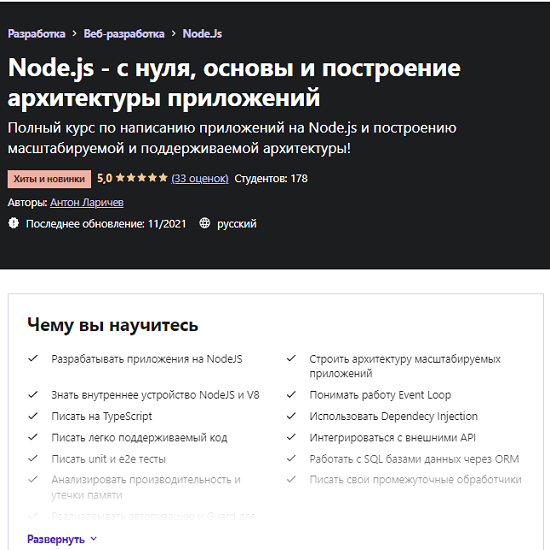Click checkmark beside Писать свои промежуточные обработчики
The width and height of the screenshot is (550, 550).
pos(291,479)
